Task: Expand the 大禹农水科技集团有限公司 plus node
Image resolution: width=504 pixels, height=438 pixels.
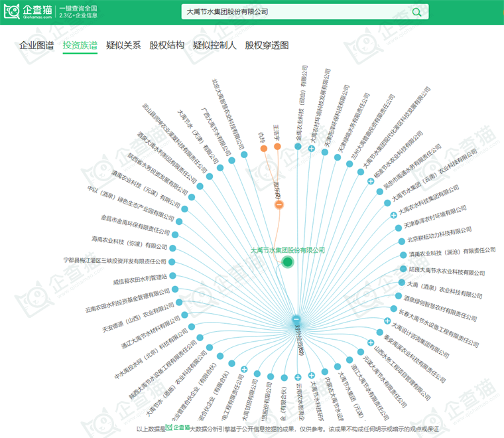Action: pyautogui.click(x=393, y=215)
